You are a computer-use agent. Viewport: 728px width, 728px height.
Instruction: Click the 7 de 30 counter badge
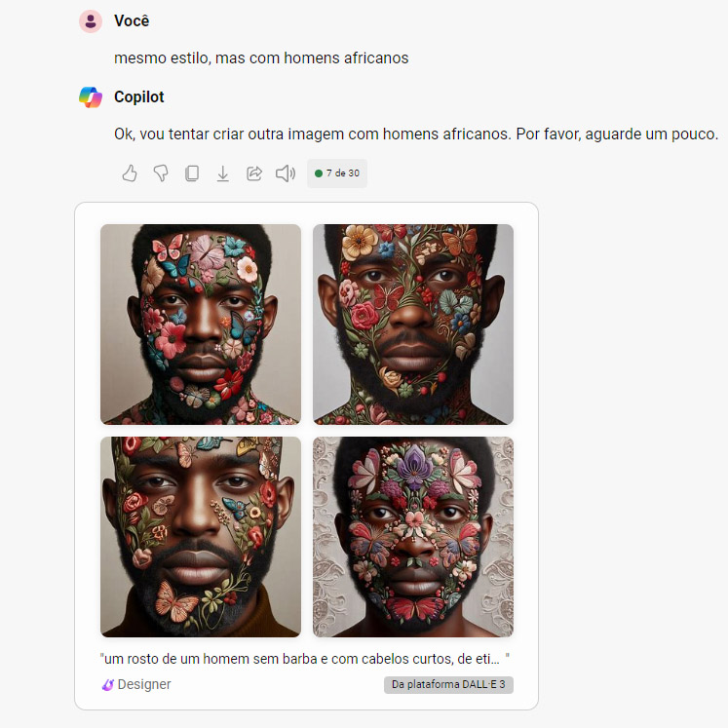[337, 173]
